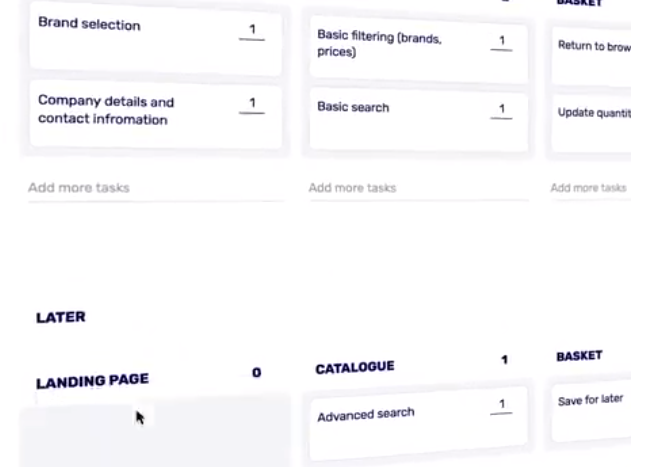The height and width of the screenshot is (467, 652).
Task: Edit the Basic search estimate value
Action: tap(501, 109)
